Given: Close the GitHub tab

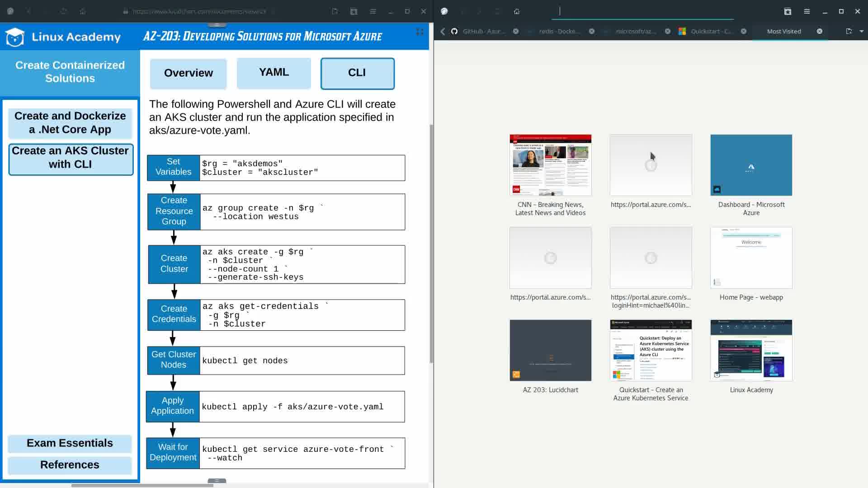Looking at the screenshot, I should click(x=516, y=31).
